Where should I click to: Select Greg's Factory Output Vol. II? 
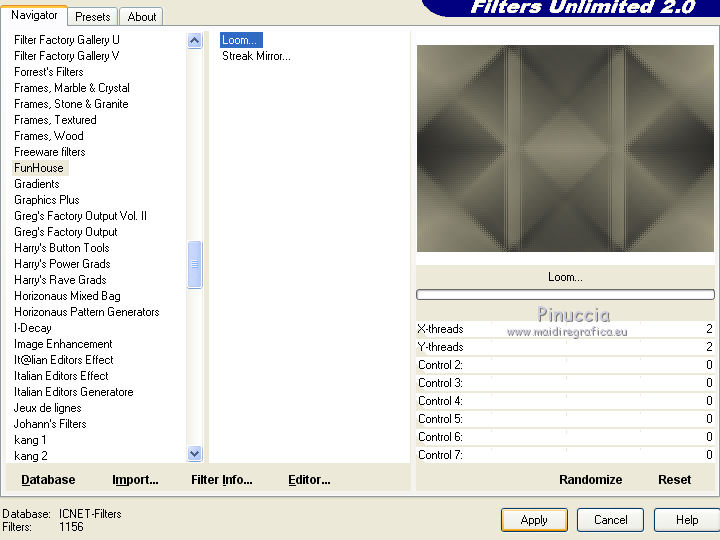point(80,216)
